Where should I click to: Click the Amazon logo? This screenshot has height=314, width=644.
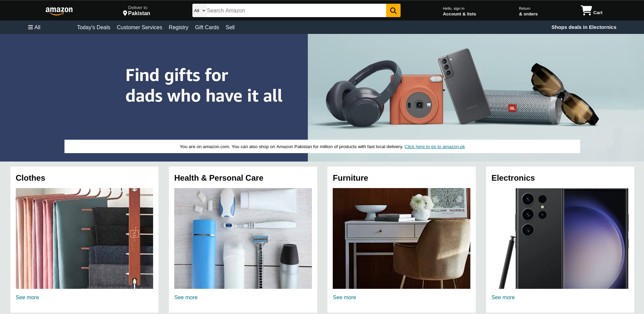(59, 11)
